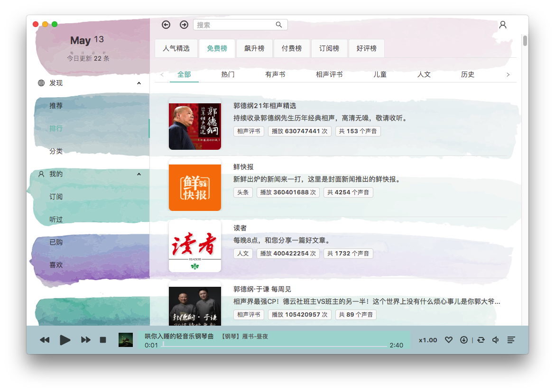Filter by 相声评书 category tab
The width and height of the screenshot is (555, 392).
pyautogui.click(x=329, y=74)
